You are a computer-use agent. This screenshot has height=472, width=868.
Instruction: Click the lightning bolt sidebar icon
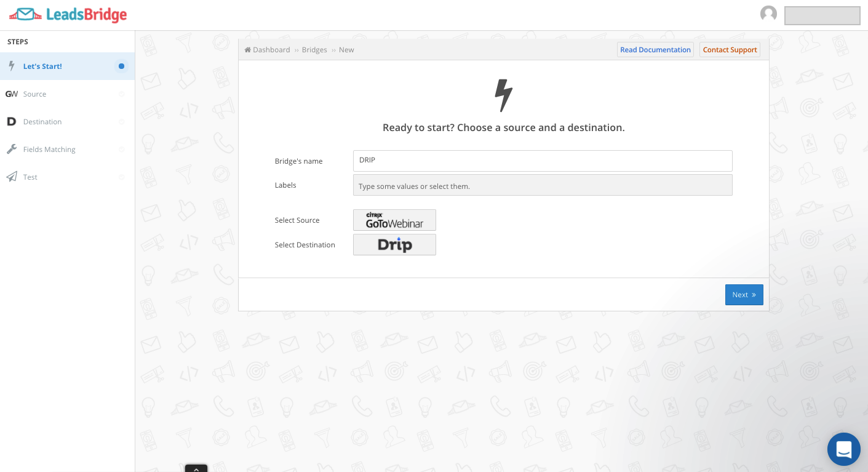point(11,66)
